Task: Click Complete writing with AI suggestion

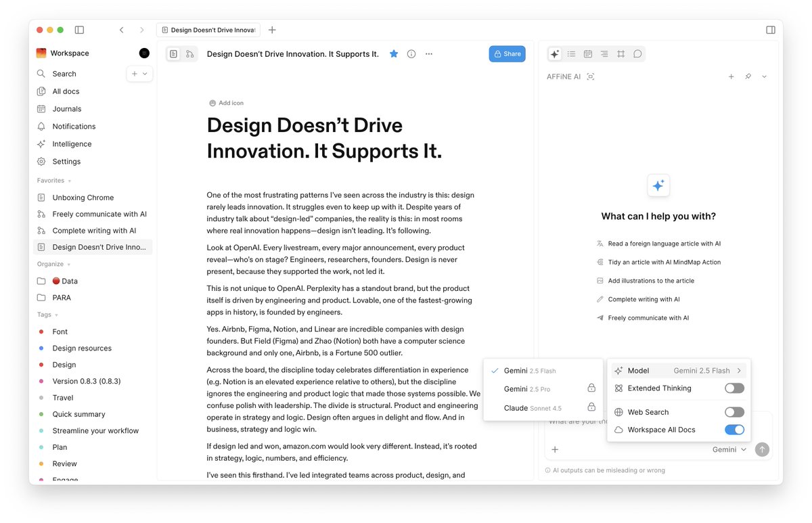Action: coord(638,299)
